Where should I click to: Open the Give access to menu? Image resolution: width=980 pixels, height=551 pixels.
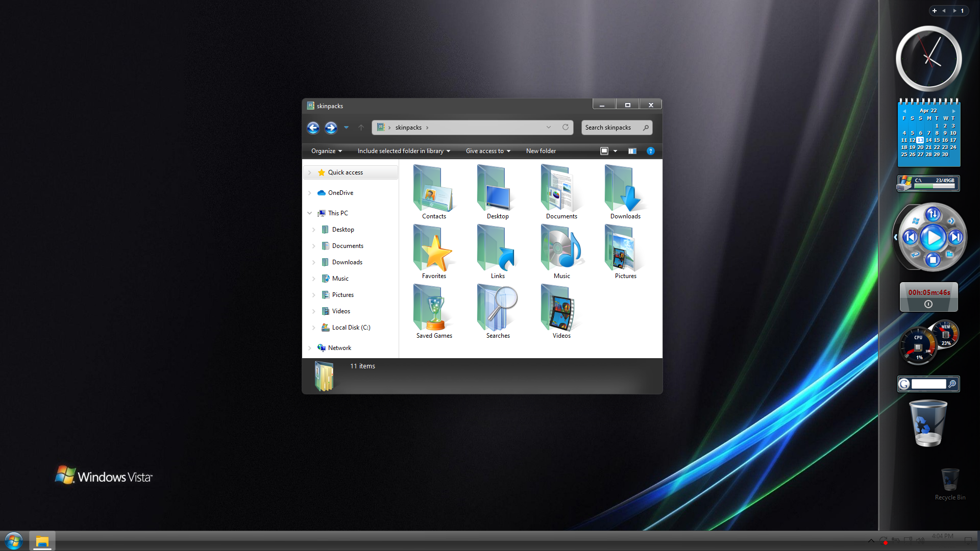point(488,151)
